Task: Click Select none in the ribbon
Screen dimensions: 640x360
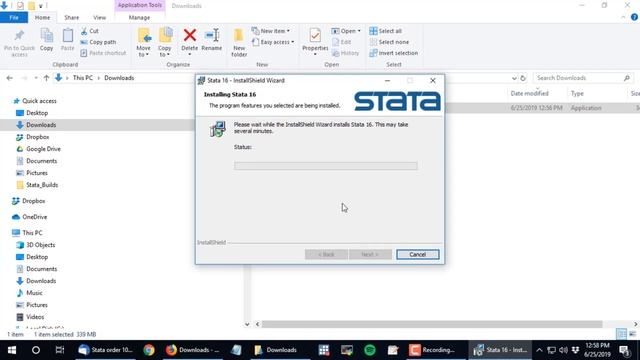Action: point(389,42)
